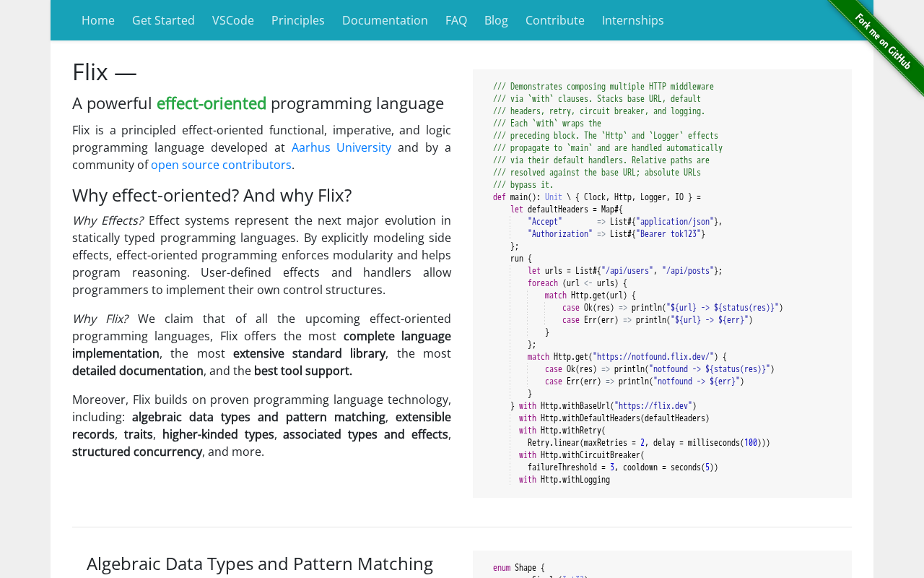Open the Contribute page
This screenshot has width=924, height=578.
click(x=555, y=20)
